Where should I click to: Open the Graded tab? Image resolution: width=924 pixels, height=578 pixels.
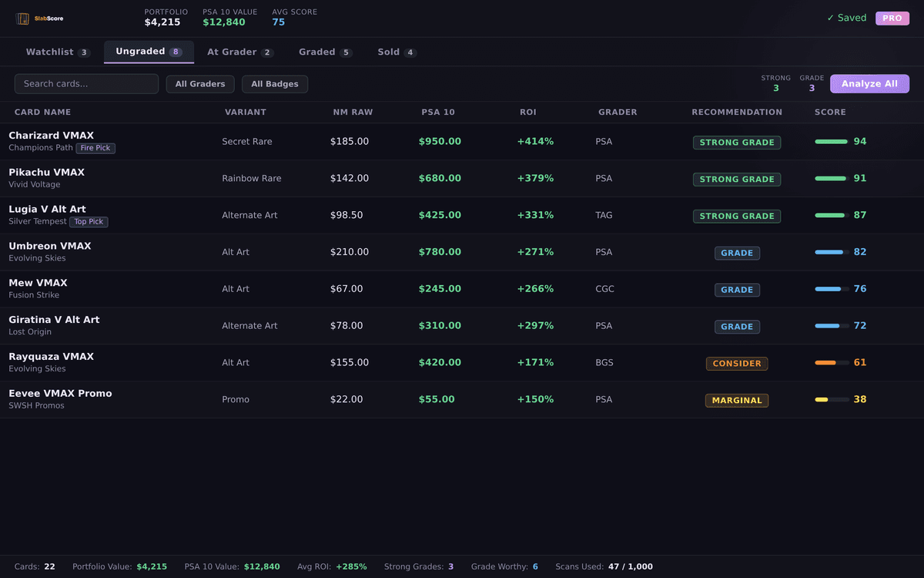tap(320, 52)
